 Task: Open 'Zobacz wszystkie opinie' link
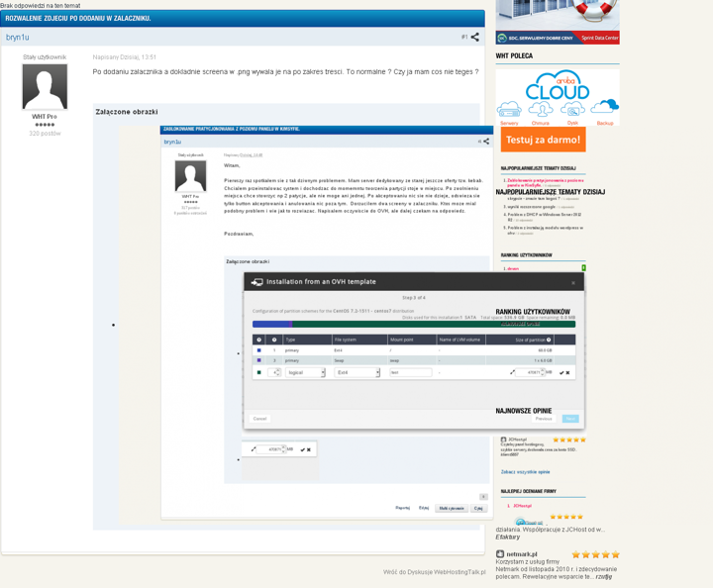coord(525,472)
